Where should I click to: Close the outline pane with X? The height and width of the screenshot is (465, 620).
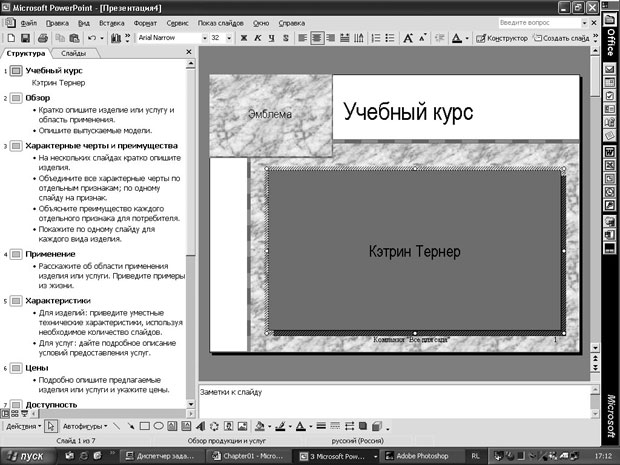coord(189,52)
